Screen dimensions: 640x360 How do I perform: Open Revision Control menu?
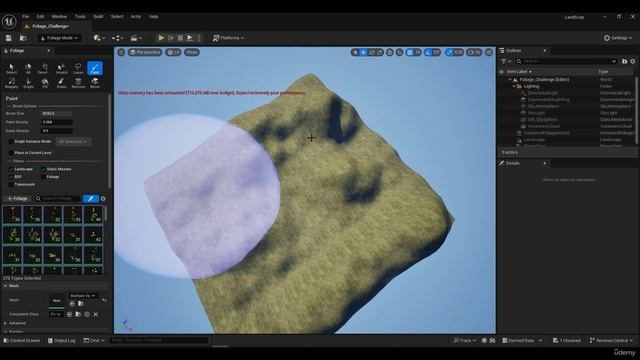611,340
